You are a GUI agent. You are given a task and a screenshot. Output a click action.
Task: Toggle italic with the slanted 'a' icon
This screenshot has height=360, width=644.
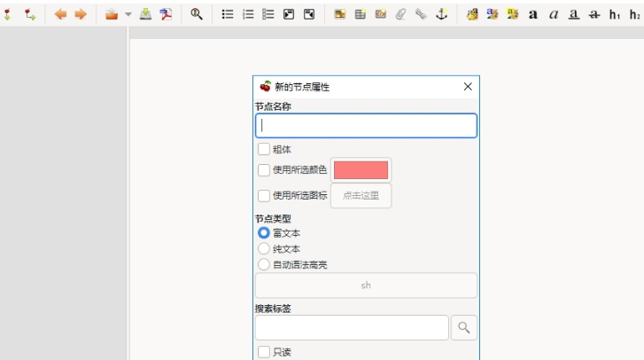pos(554,15)
